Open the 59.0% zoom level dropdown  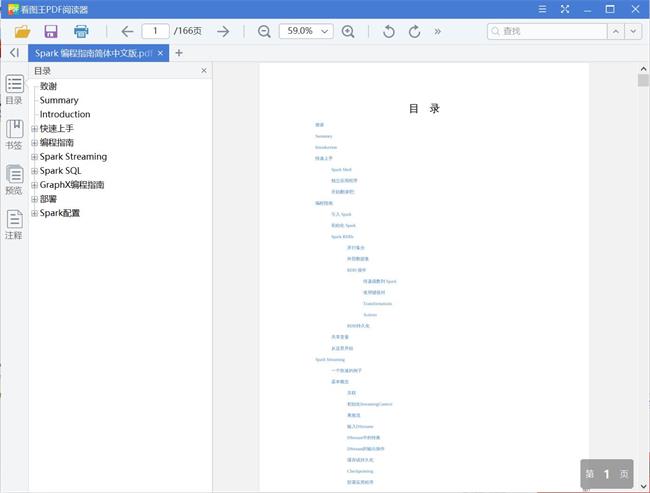306,31
